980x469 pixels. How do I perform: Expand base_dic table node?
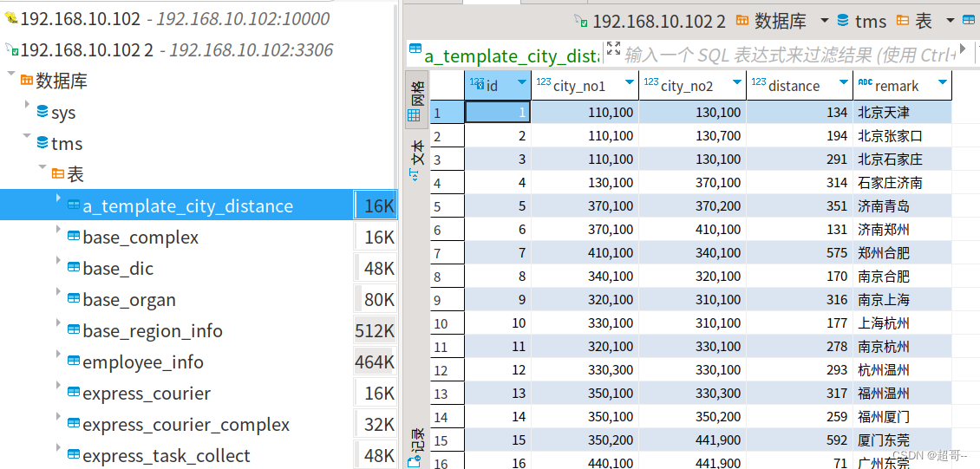click(x=58, y=260)
